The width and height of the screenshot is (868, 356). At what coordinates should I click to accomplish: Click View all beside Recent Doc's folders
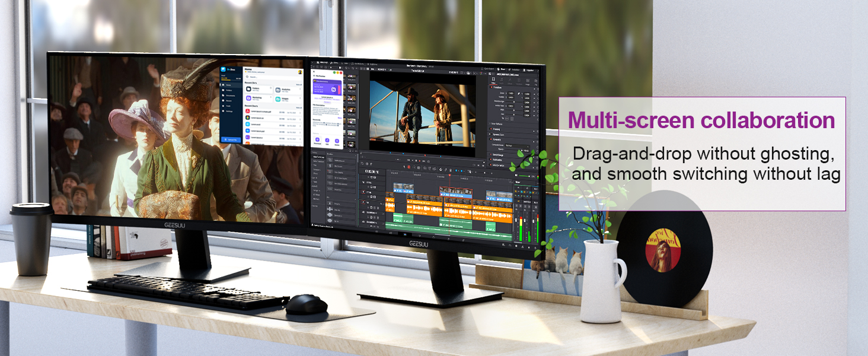[299, 85]
